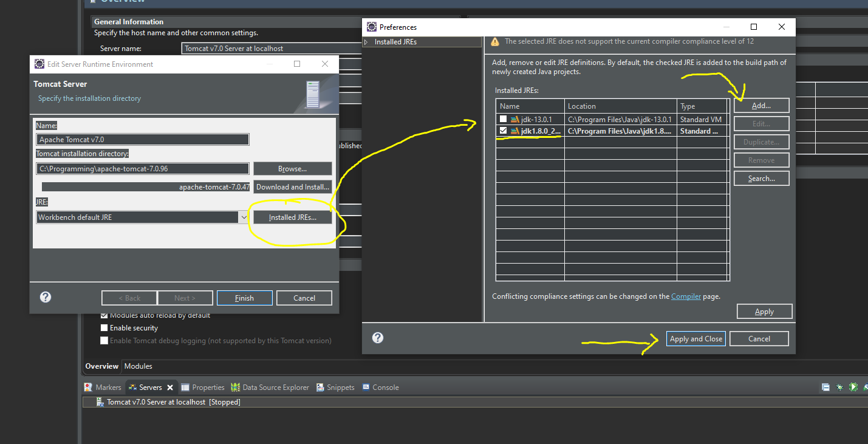Image resolution: width=868 pixels, height=444 pixels.
Task: Uncheck the jdk1.8.0 JRE checkbox
Action: tap(503, 131)
